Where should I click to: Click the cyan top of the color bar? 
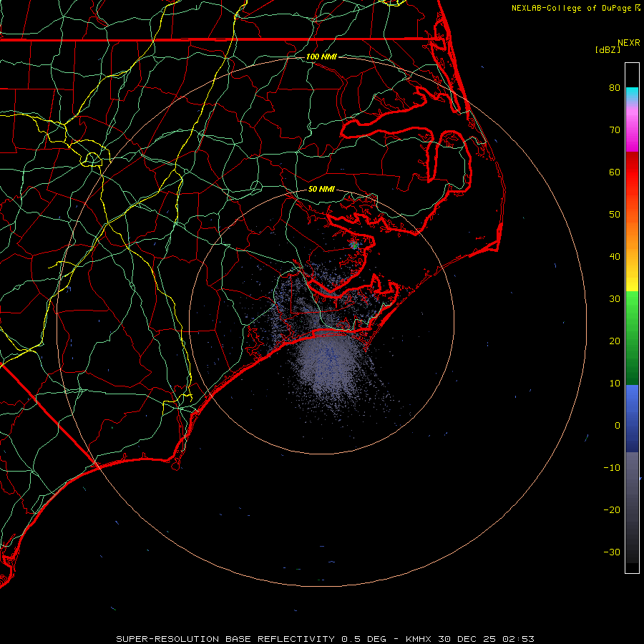point(632,94)
